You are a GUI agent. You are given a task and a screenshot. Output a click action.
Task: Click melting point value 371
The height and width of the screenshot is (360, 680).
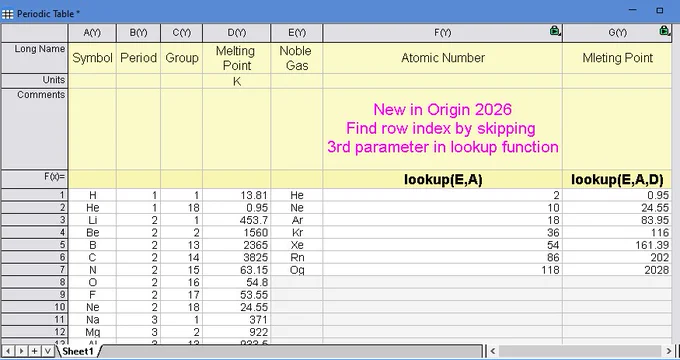tap(236, 320)
